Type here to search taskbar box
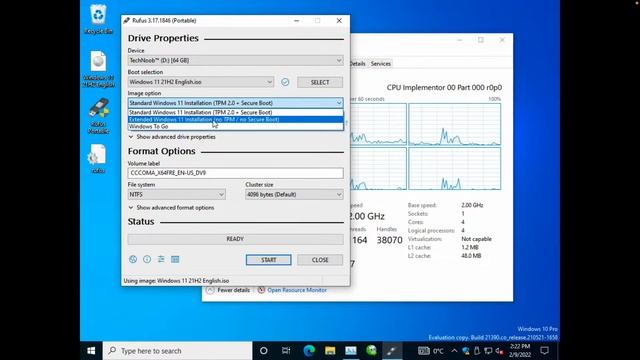The image size is (640, 360). pos(178,351)
